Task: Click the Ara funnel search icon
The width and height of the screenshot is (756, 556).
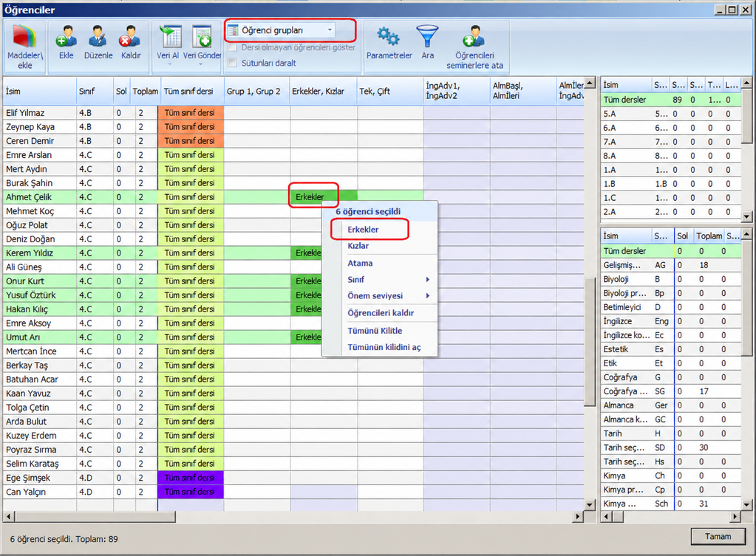Action: pos(427,37)
